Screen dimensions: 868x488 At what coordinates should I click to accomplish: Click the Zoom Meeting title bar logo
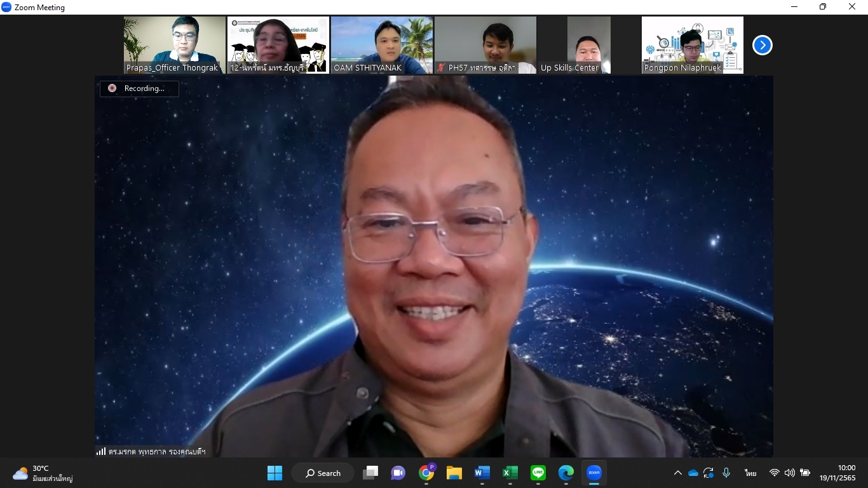tap(6, 7)
